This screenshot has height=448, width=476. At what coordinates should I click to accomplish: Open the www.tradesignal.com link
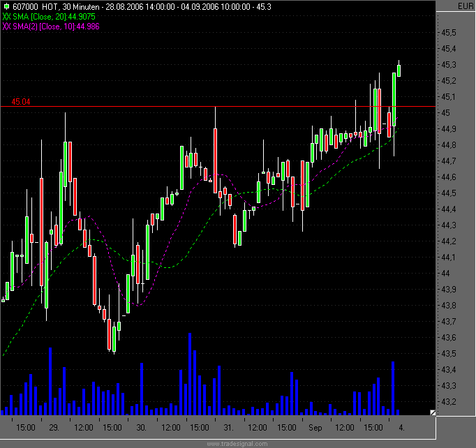pyautogui.click(x=237, y=444)
